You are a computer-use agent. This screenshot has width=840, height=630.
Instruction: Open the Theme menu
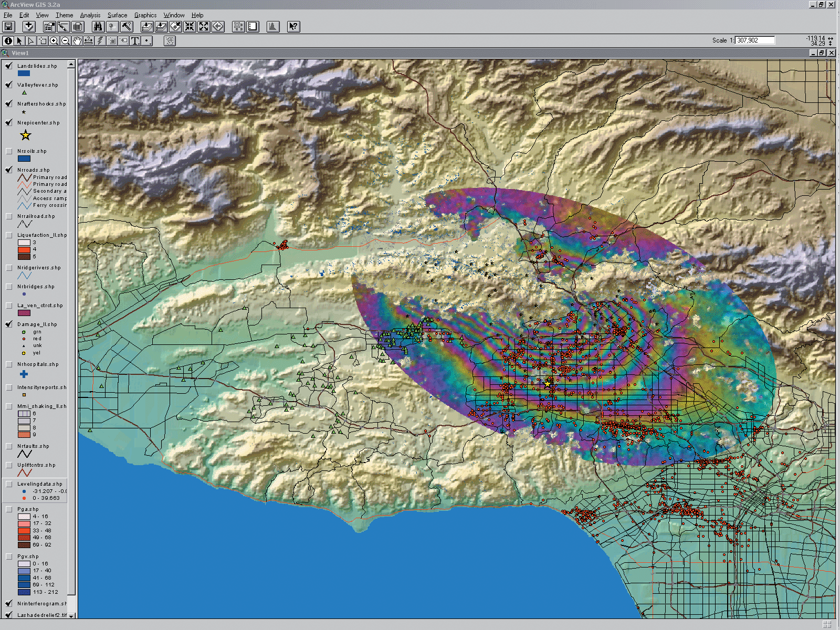click(x=64, y=15)
